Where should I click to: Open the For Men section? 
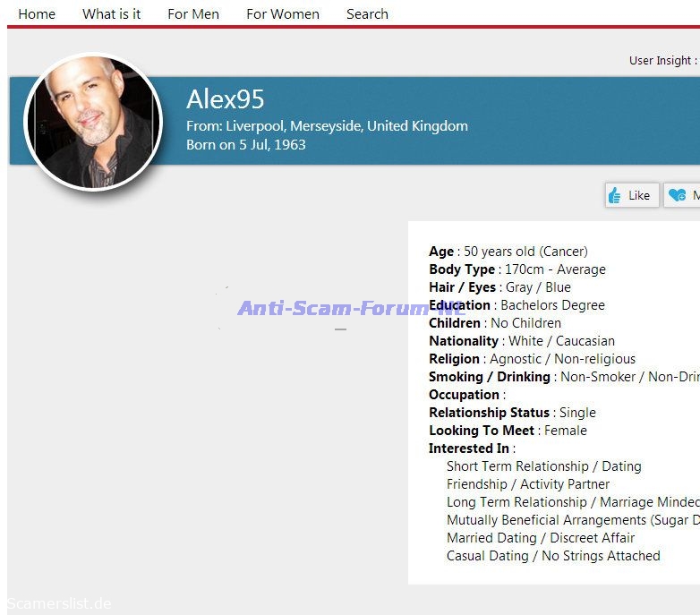tap(193, 14)
